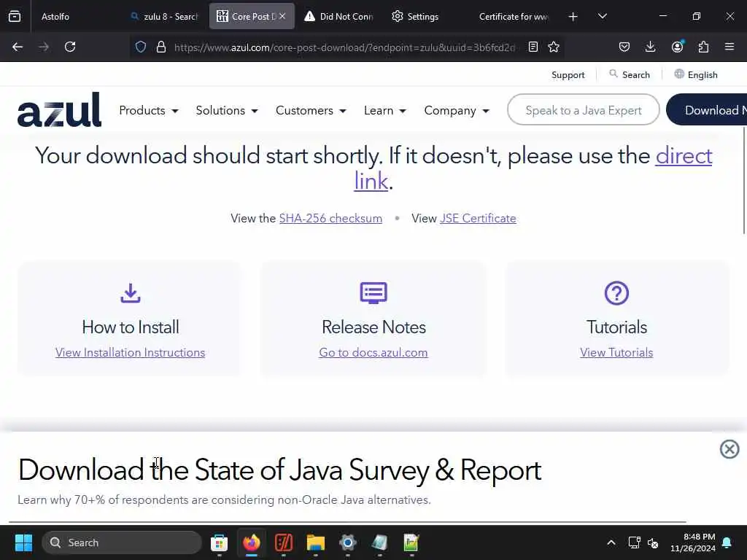Open the gear app in taskbar
The image size is (747, 560).
pyautogui.click(x=348, y=542)
